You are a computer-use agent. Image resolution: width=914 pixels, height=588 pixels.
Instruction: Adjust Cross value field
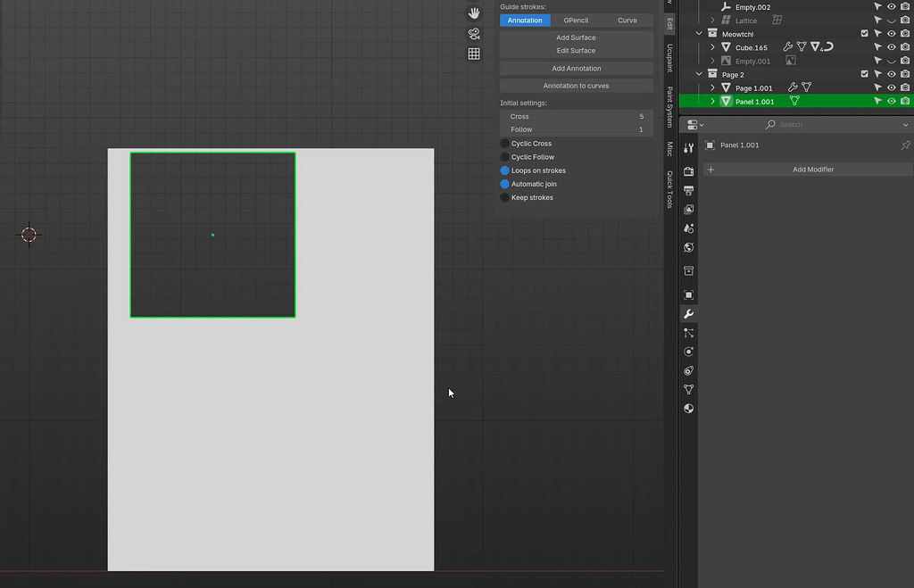(576, 117)
